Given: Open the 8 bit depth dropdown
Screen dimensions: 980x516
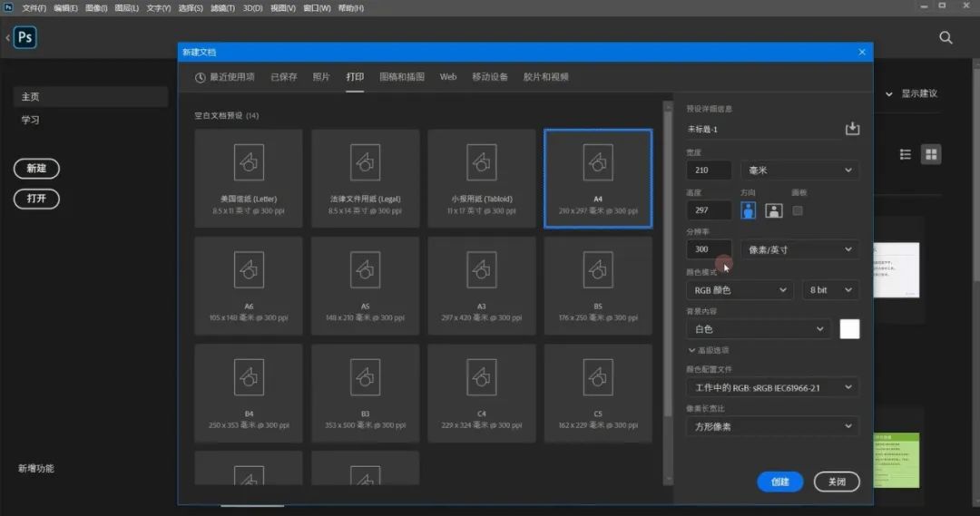Looking at the screenshot, I should point(830,290).
